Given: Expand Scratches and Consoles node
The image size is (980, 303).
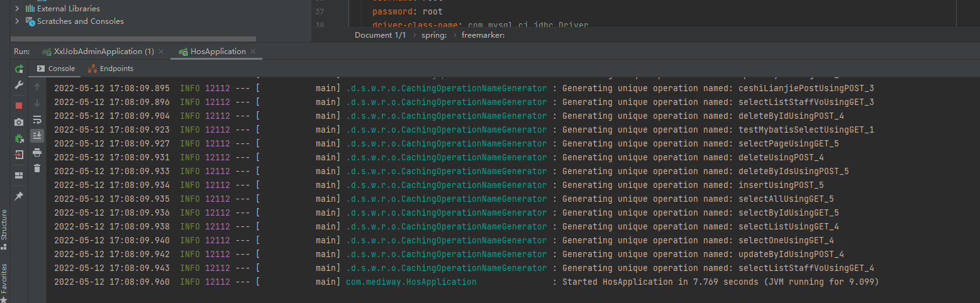Looking at the screenshot, I should pos(17,21).
